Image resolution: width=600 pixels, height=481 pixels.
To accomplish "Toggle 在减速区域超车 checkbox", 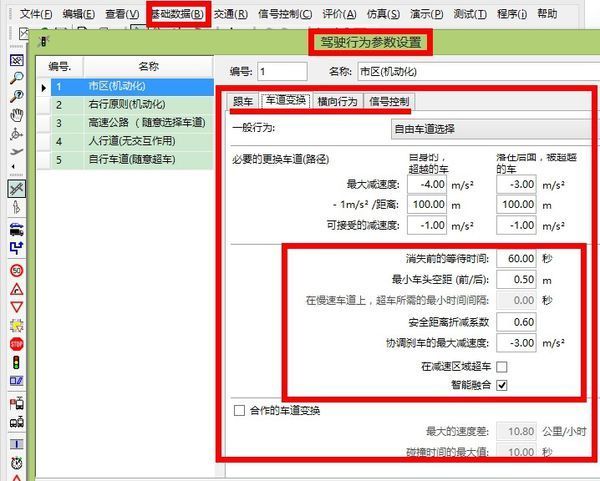I will 502,367.
